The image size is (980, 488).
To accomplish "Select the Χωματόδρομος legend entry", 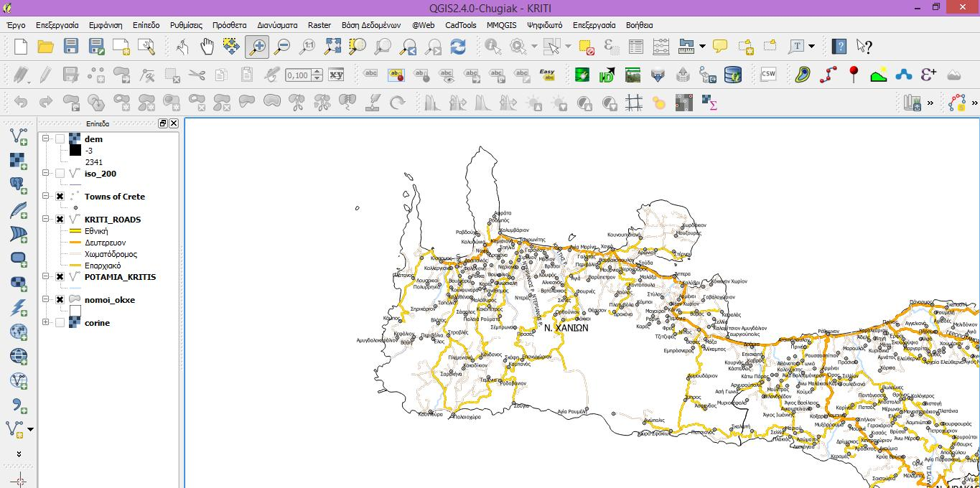I will click(x=111, y=254).
